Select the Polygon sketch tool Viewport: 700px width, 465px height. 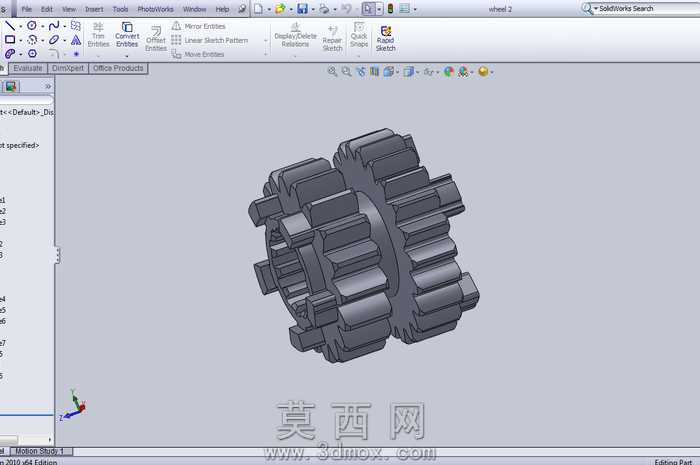pos(32,54)
